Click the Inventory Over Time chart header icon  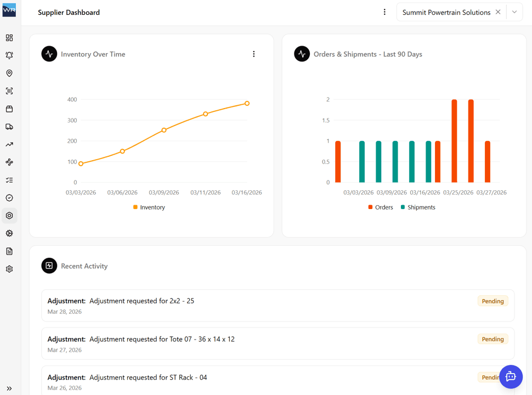[x=49, y=54]
